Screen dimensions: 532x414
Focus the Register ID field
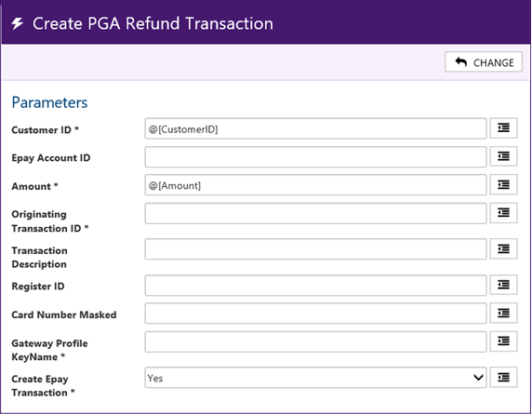click(x=315, y=286)
